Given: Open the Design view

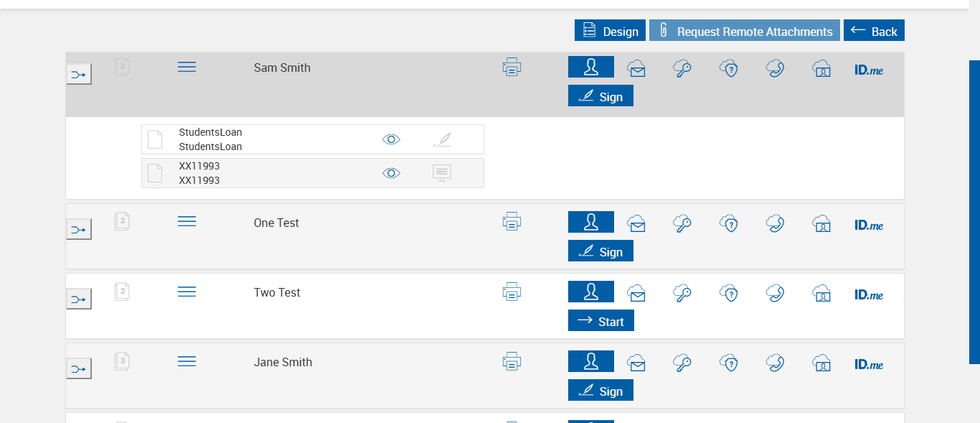Looking at the screenshot, I should point(610,31).
